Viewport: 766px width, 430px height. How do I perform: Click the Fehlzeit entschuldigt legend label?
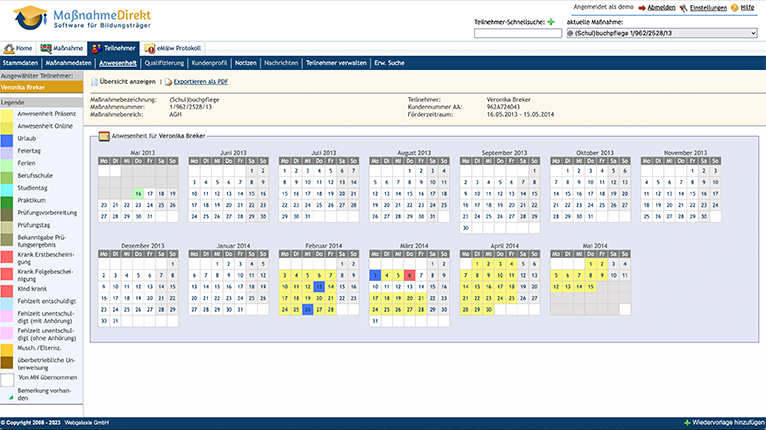pyautogui.click(x=46, y=301)
